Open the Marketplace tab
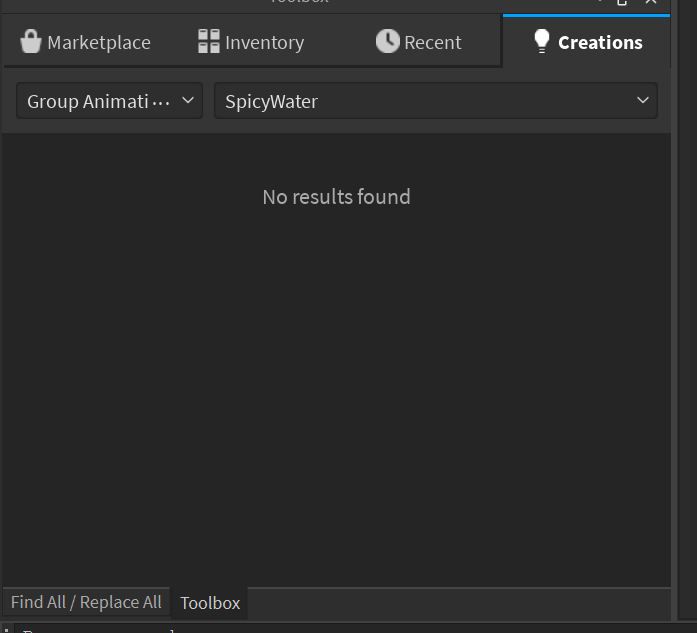 pyautogui.click(x=86, y=42)
